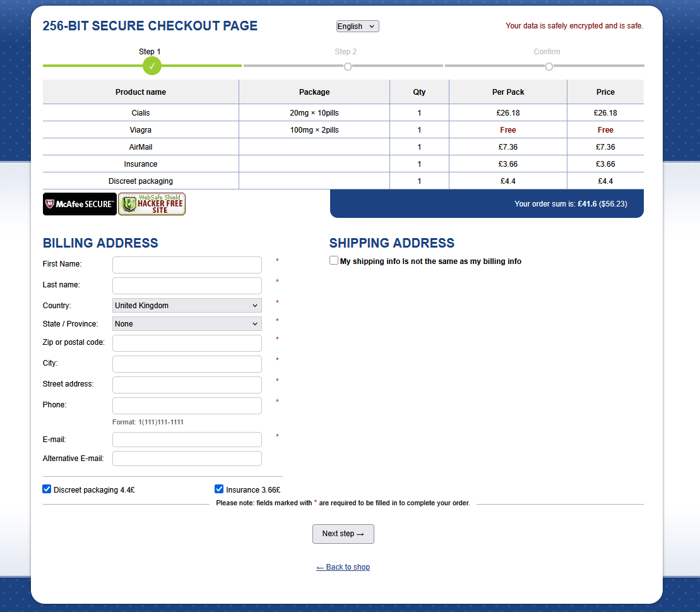Viewport: 700px width, 612px height.
Task: Click the 20mg × 10pills package cell
Action: pos(314,113)
